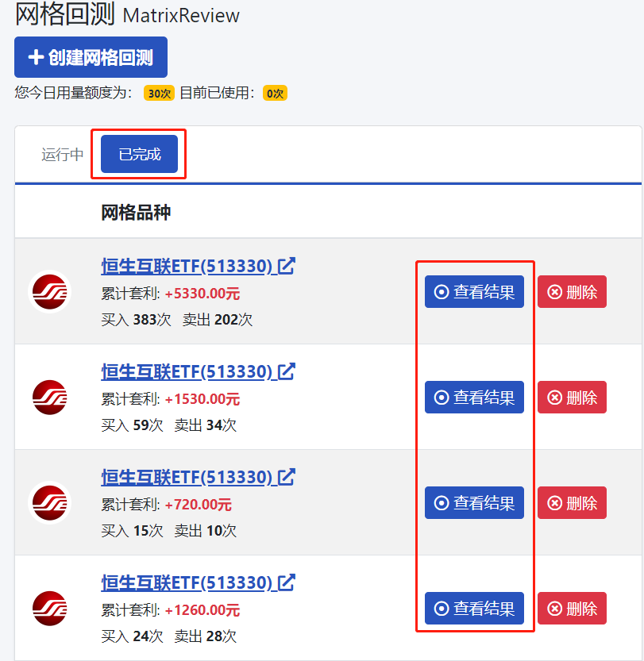Open external link icon of first 恒生互联ETF row

287,266
